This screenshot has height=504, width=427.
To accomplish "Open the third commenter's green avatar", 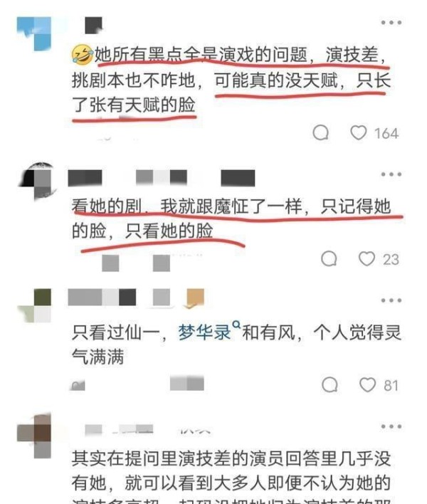I will [34, 305].
